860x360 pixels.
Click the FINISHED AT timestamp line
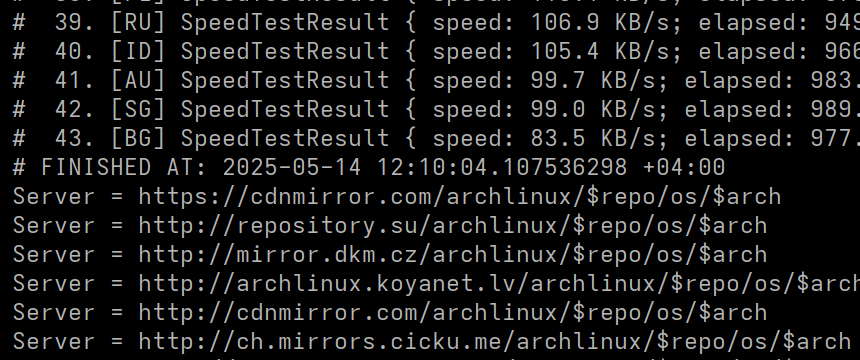369,167
